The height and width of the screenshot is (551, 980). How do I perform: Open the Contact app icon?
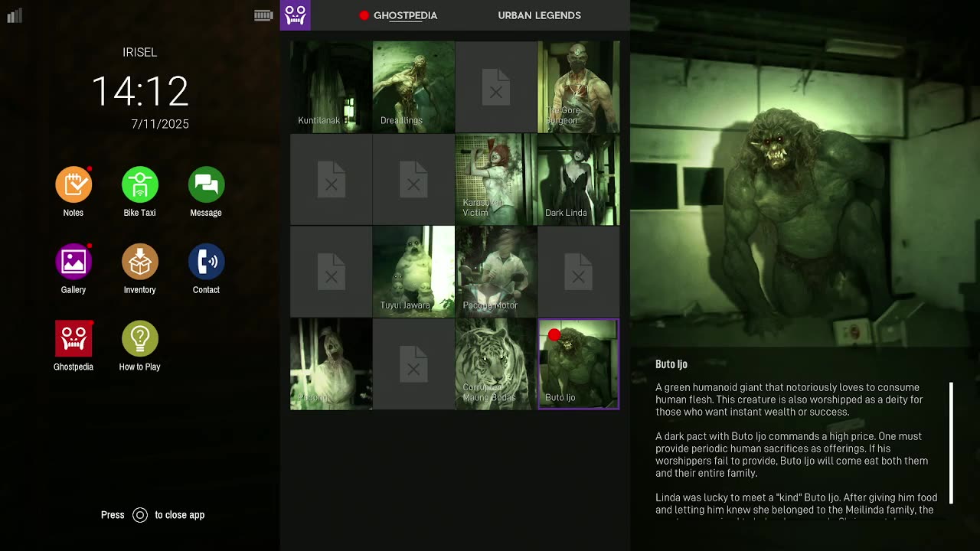pos(206,262)
